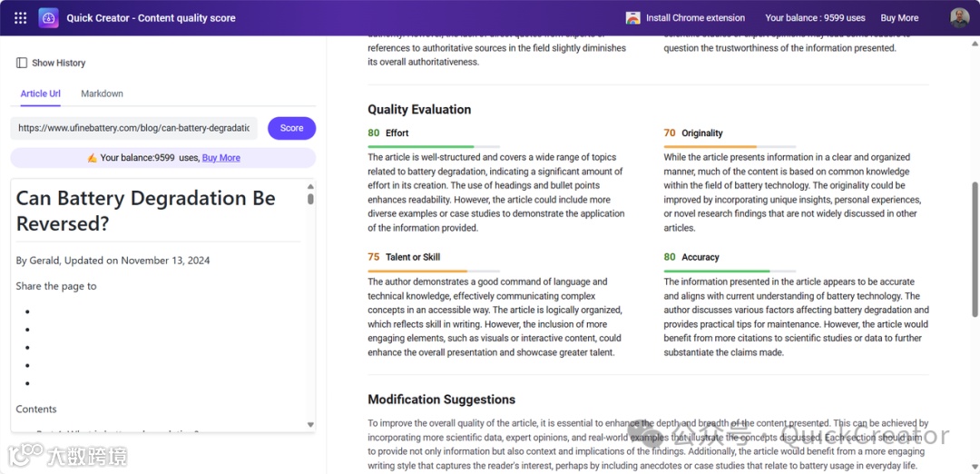Click the Effort score progress bar
Viewport: 980px width, 474px height.
434,146
